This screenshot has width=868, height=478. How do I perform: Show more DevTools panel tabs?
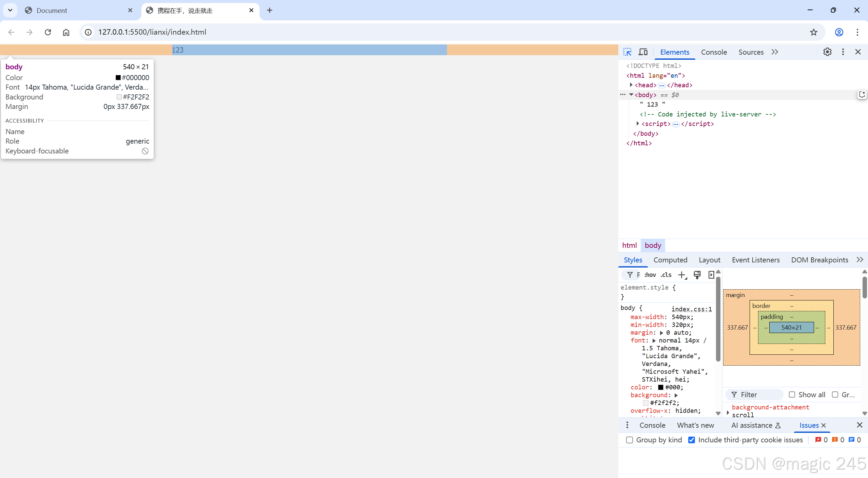point(775,52)
